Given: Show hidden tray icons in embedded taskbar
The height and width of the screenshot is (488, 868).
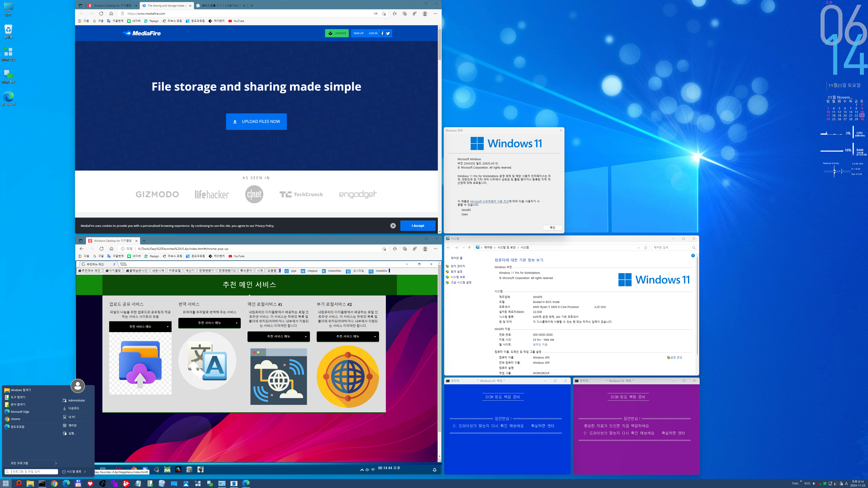Looking at the screenshot, I should point(362,470).
